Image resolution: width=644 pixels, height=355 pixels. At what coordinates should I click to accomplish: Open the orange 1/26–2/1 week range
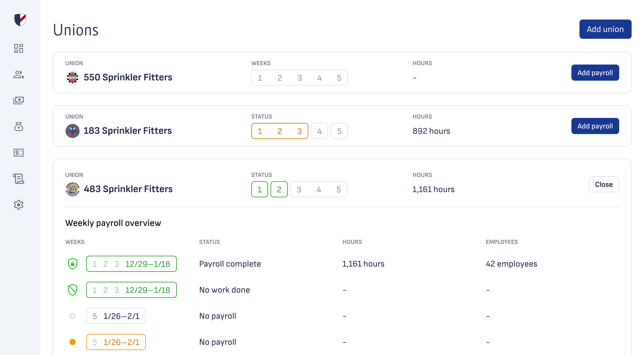[x=116, y=342]
